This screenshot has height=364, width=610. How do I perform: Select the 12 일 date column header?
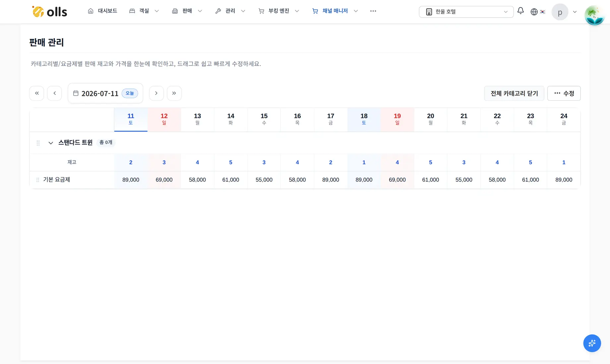(164, 119)
